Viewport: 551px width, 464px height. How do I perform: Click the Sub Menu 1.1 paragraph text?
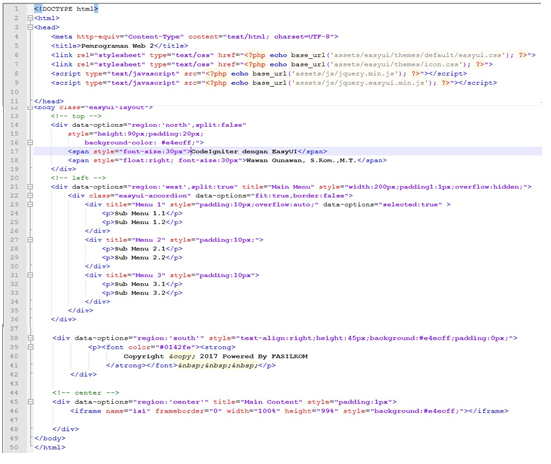[140, 213]
